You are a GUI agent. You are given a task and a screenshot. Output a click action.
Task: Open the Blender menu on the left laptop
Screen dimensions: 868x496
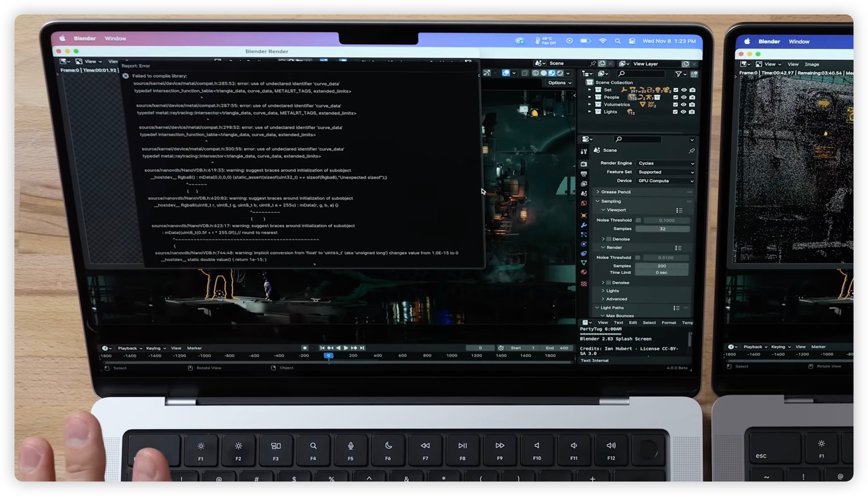pyautogui.click(x=85, y=38)
